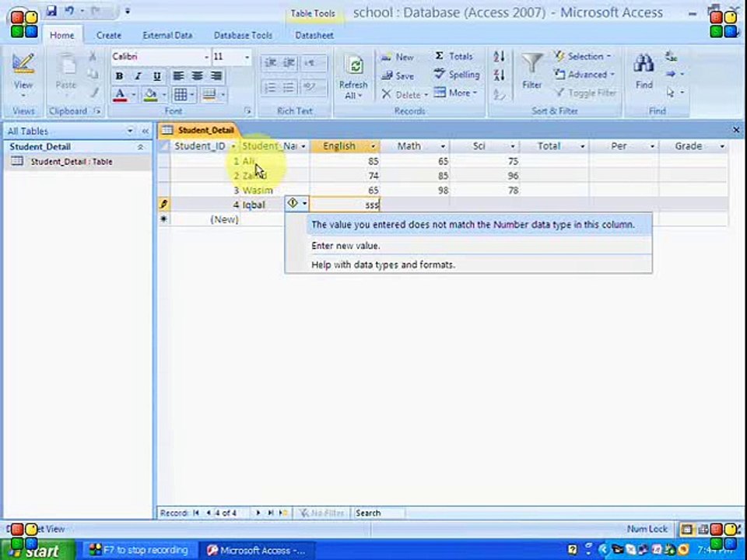Switch to the Create ribbon tab
Viewport: 747px width, 560px height.
pyautogui.click(x=109, y=35)
